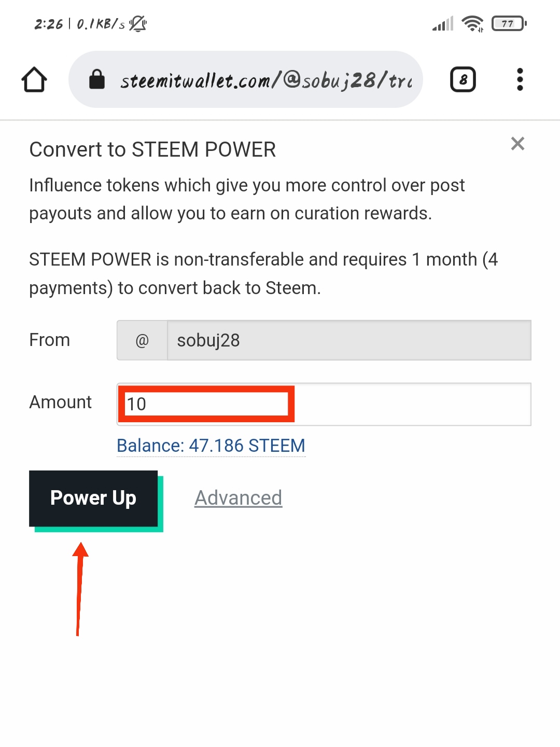Click the Amount input field
Screen dimensions: 560x747
point(324,404)
